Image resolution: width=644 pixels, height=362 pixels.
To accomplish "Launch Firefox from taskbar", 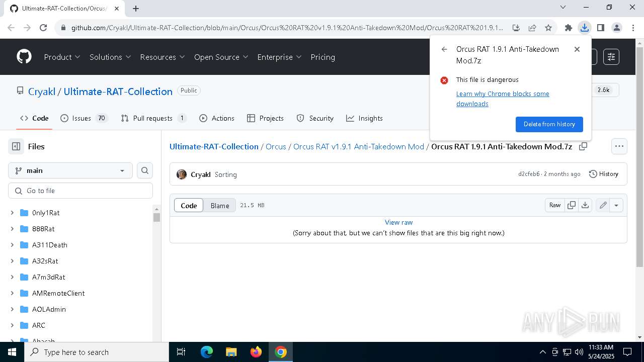I will point(256,352).
